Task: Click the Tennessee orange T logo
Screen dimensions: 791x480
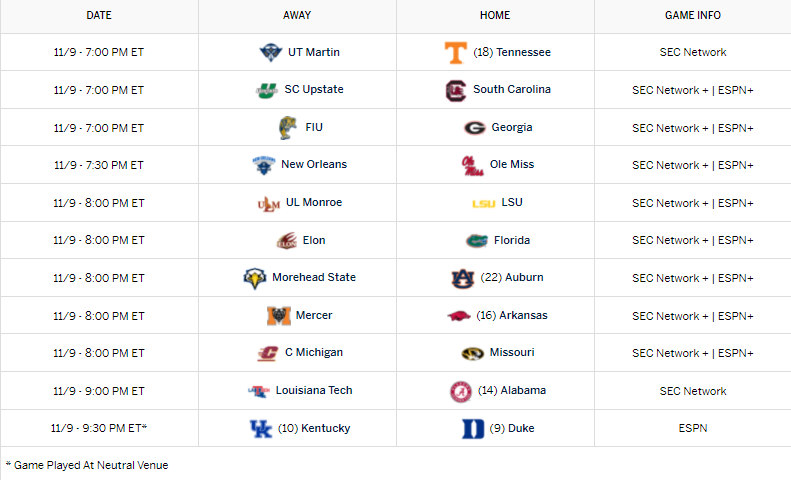Action: (x=455, y=52)
